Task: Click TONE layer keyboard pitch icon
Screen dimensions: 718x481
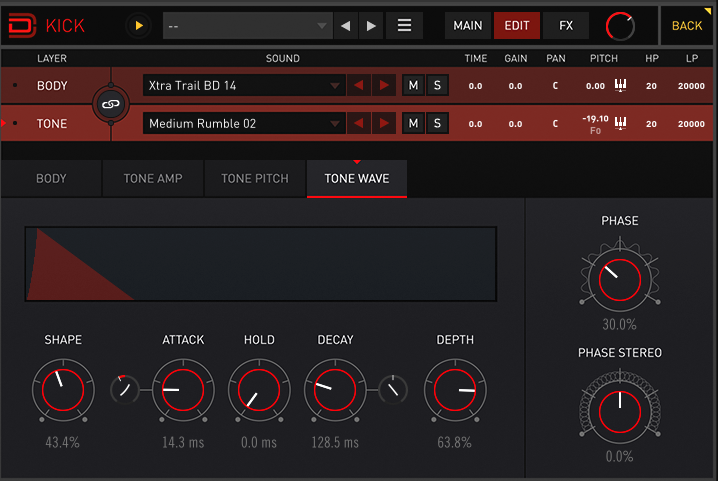Action: pos(620,123)
